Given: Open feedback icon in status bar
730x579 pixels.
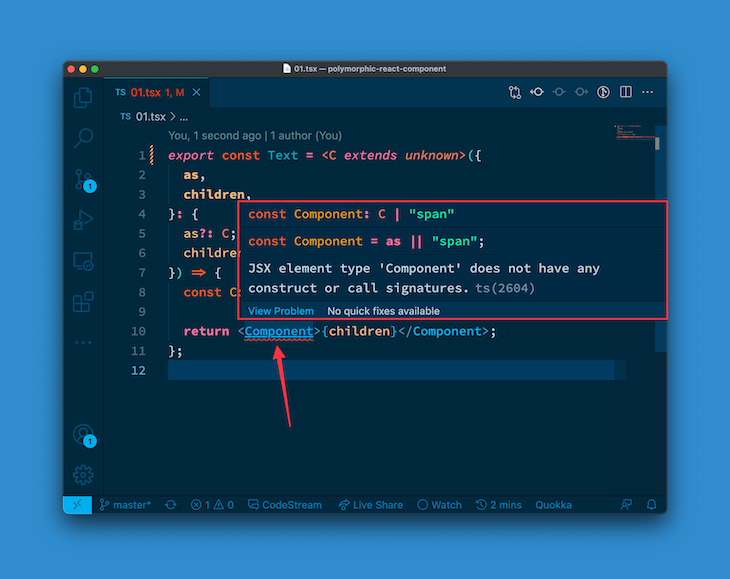Looking at the screenshot, I should [x=626, y=505].
